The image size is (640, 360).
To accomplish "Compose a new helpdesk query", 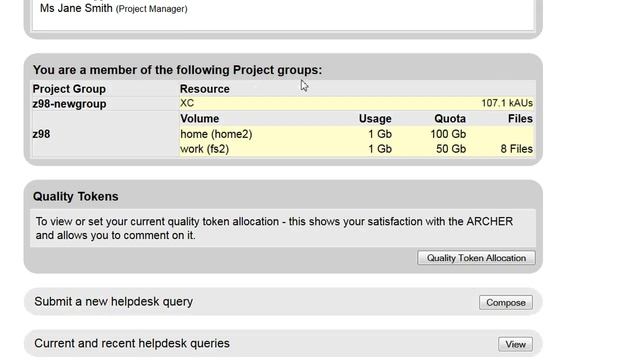I will (506, 302).
